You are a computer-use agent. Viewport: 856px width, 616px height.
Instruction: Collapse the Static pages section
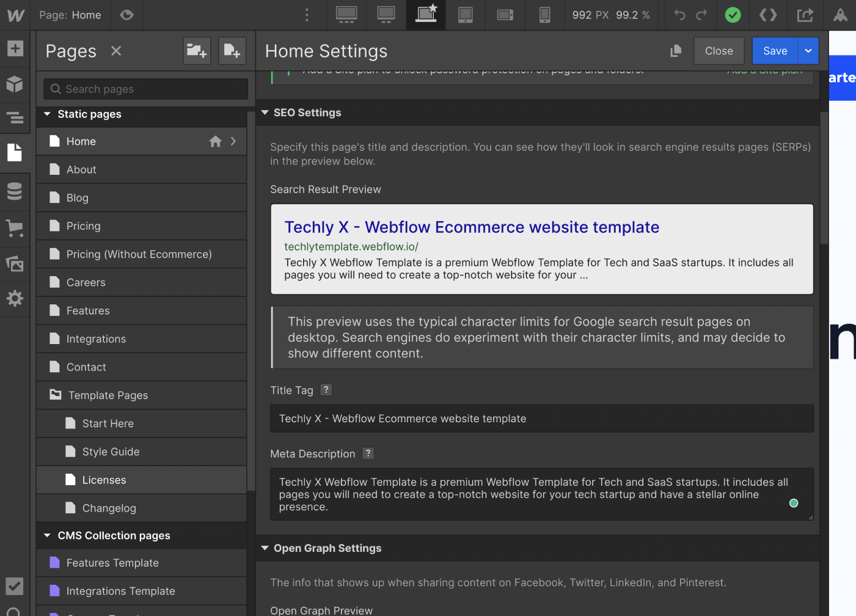[47, 114]
